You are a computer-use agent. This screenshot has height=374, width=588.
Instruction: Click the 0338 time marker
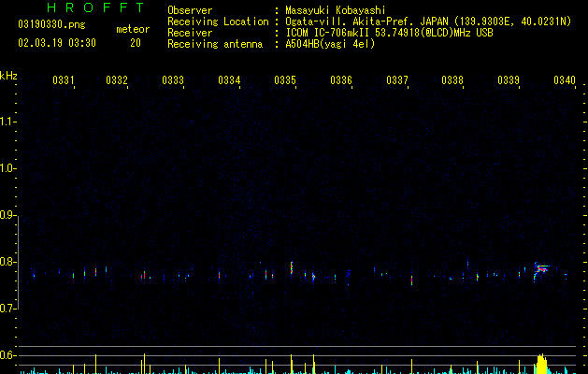[x=452, y=80]
